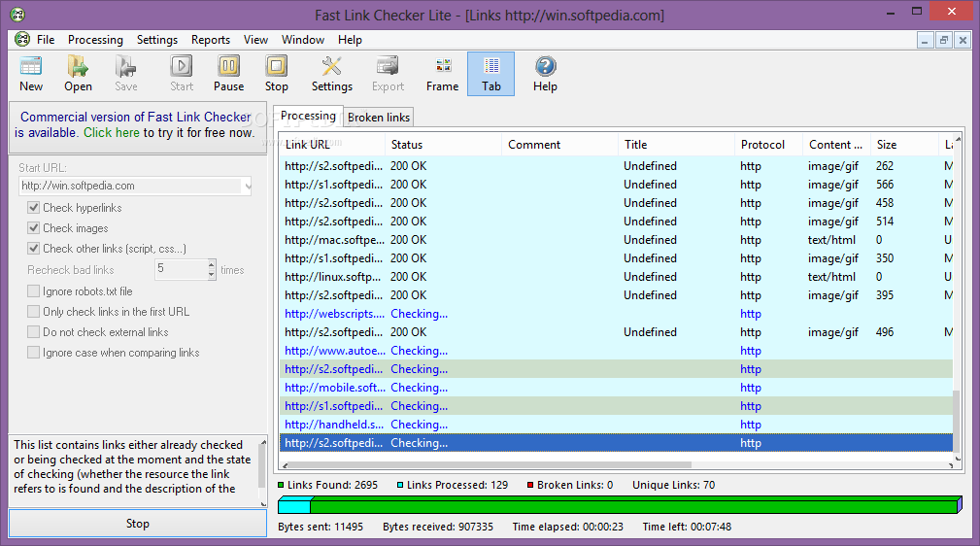Open the Reports menu
This screenshot has height=546, width=980.
[x=211, y=40]
